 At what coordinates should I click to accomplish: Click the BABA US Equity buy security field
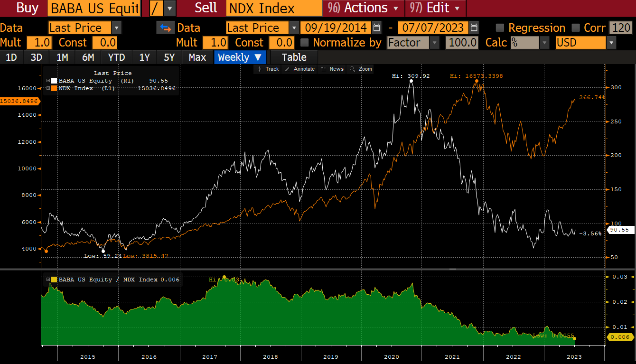[94, 8]
